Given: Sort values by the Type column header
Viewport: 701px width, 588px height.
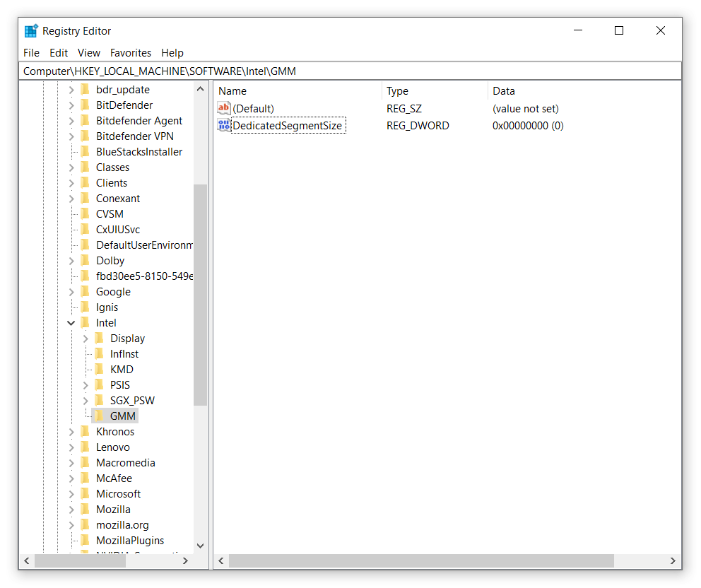Looking at the screenshot, I should 396,90.
